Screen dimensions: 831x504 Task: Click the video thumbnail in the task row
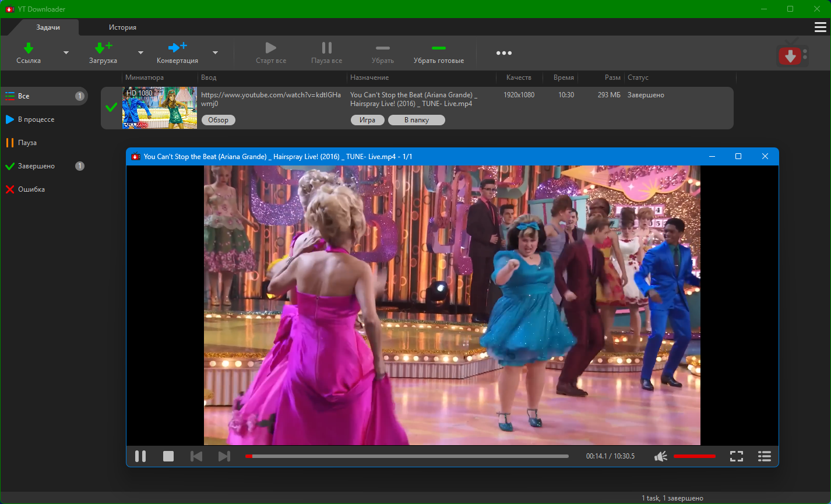159,108
